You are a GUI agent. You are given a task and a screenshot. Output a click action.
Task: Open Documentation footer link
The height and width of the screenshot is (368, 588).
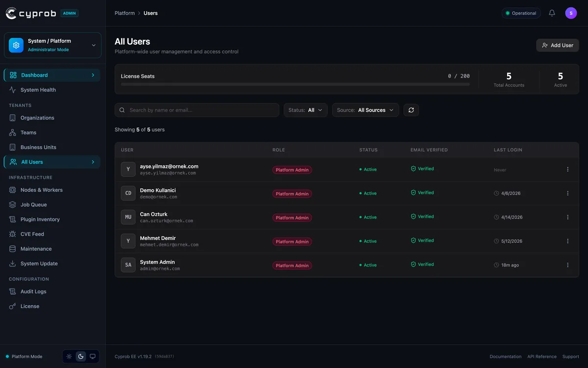coord(505,357)
